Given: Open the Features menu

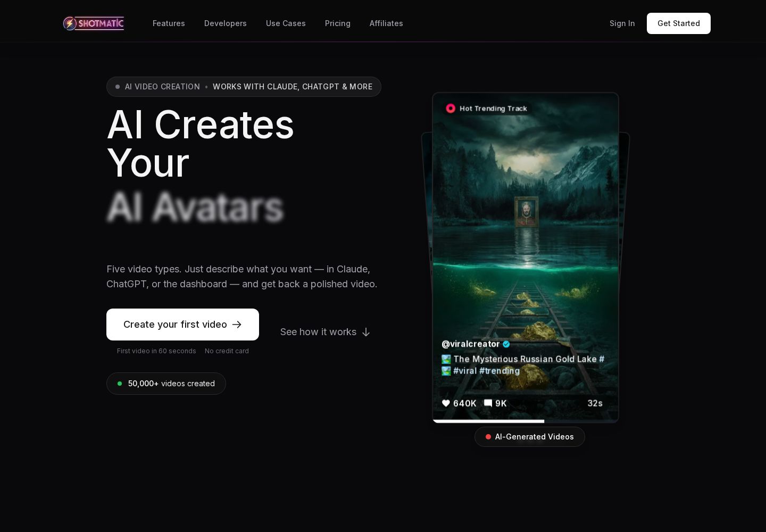Looking at the screenshot, I should (x=169, y=23).
